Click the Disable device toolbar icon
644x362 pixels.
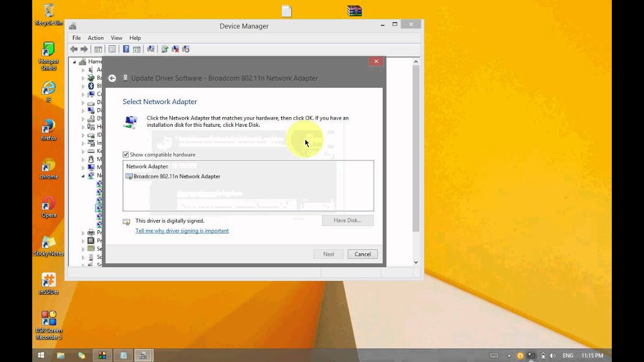click(x=186, y=49)
